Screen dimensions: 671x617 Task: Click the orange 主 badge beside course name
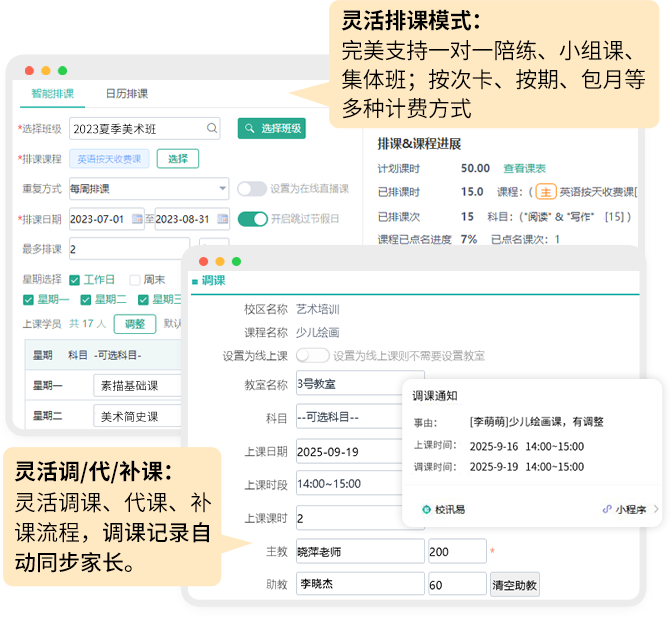(x=546, y=192)
